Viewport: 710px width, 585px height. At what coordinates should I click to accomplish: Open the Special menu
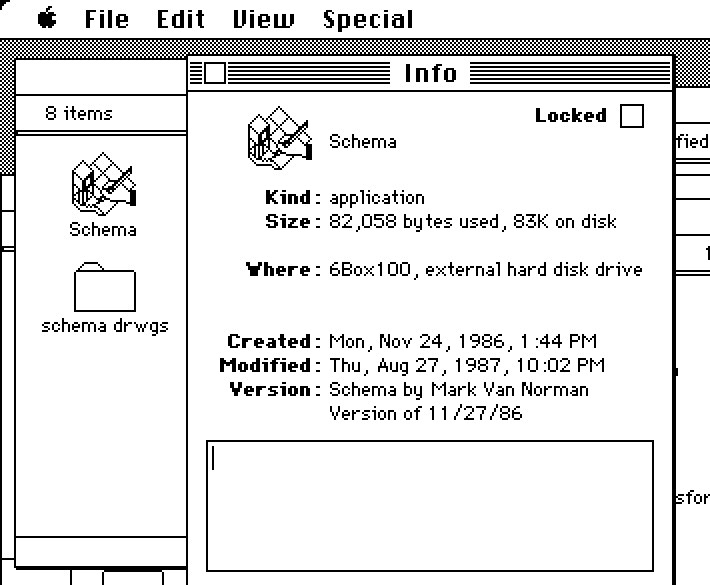(368, 20)
